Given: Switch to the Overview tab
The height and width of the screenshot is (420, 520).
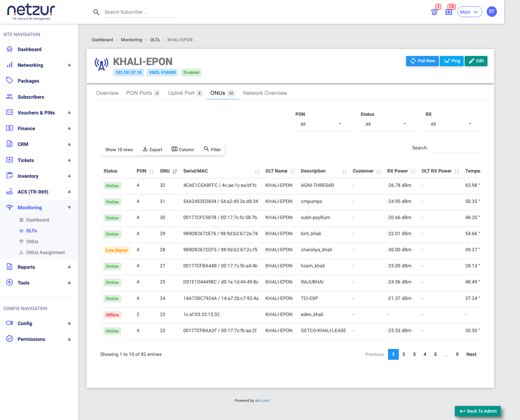Looking at the screenshot, I should pos(108,93).
